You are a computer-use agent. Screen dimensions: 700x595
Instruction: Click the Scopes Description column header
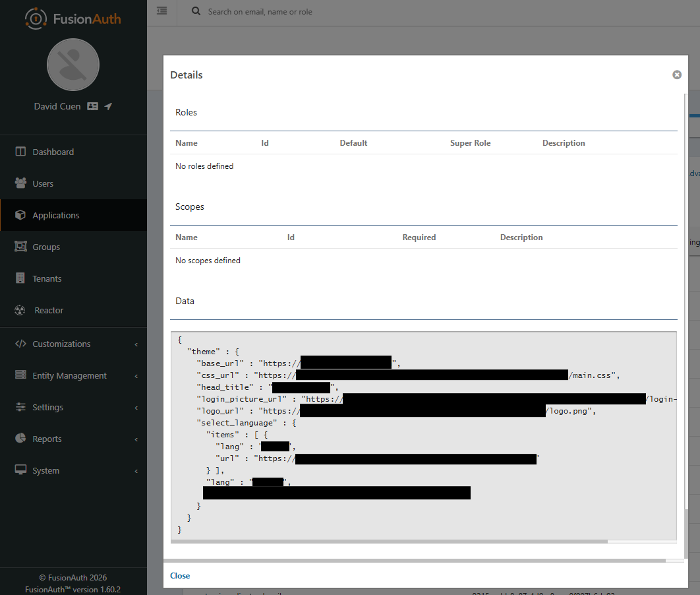(x=521, y=237)
